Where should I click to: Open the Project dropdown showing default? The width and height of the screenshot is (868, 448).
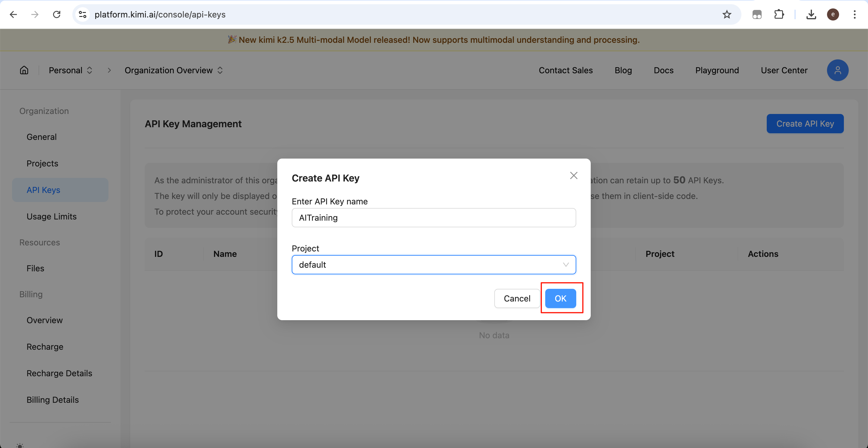433,265
